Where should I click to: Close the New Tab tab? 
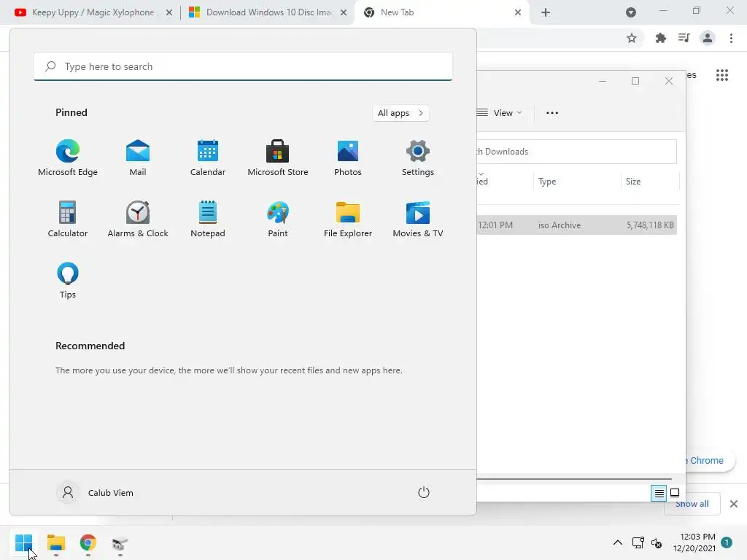[518, 13]
